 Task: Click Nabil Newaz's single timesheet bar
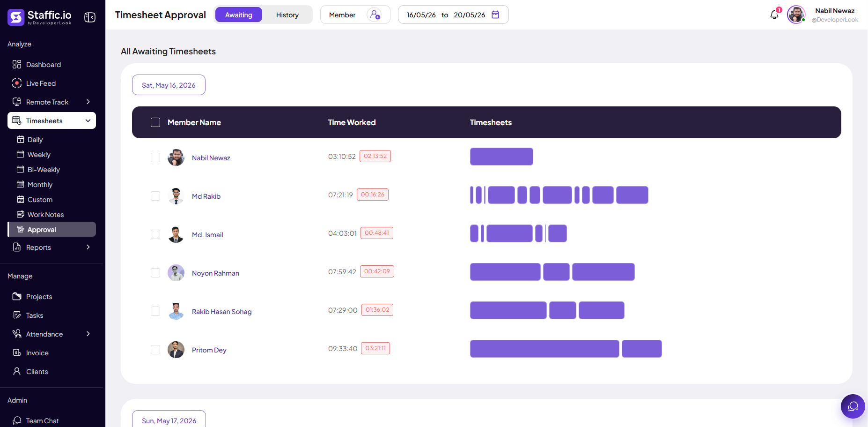coord(501,157)
